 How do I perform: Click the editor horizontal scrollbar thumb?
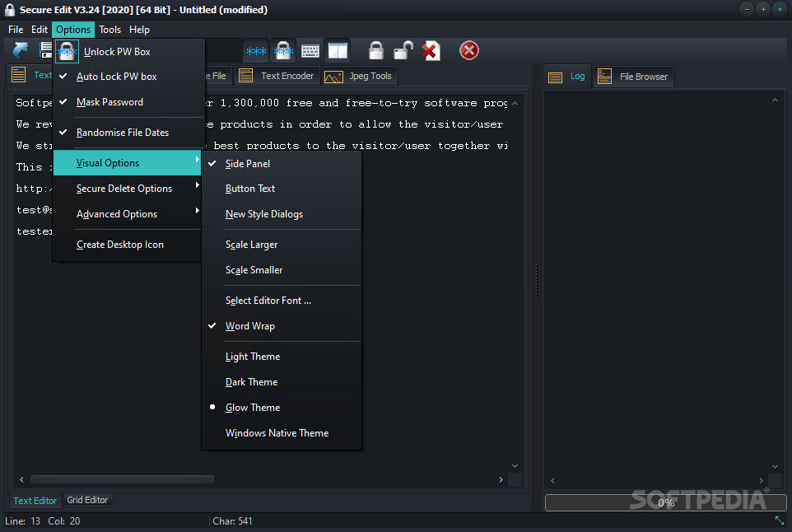122,479
